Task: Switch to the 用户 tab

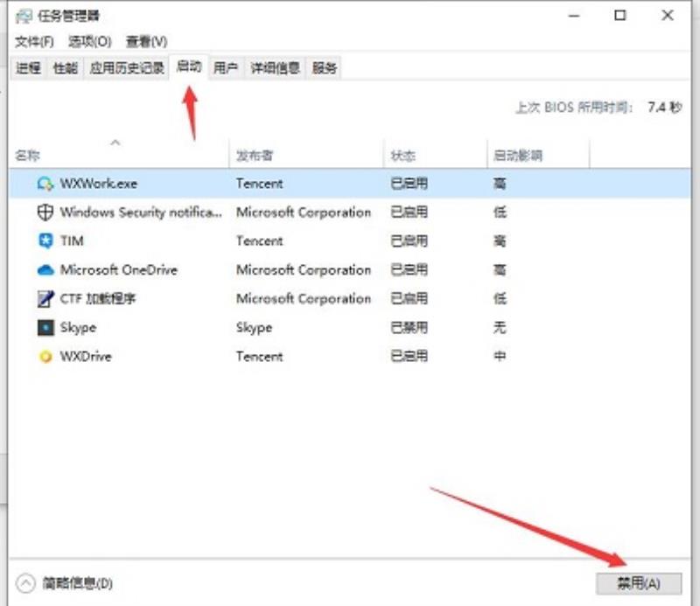Action: click(226, 68)
